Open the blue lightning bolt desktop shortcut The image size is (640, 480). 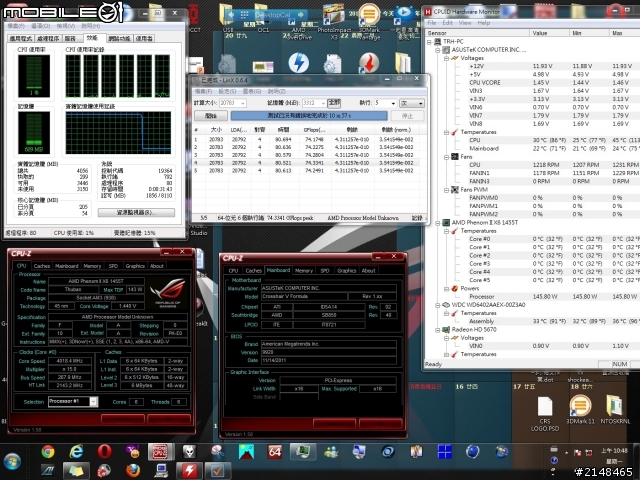point(298,63)
